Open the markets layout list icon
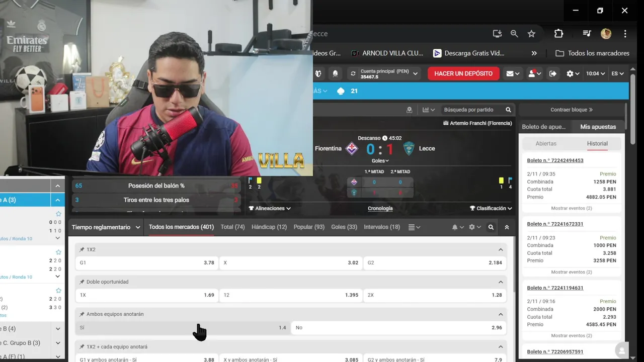This screenshot has height=362, width=644. point(414,227)
